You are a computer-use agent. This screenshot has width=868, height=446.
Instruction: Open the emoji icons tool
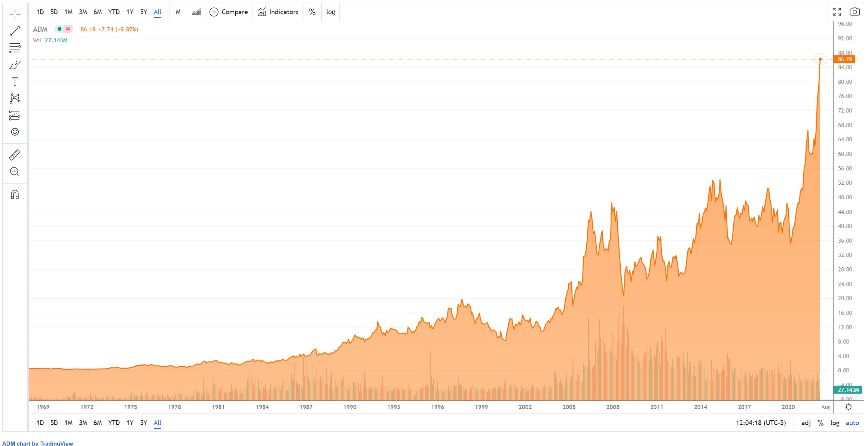coord(15,132)
